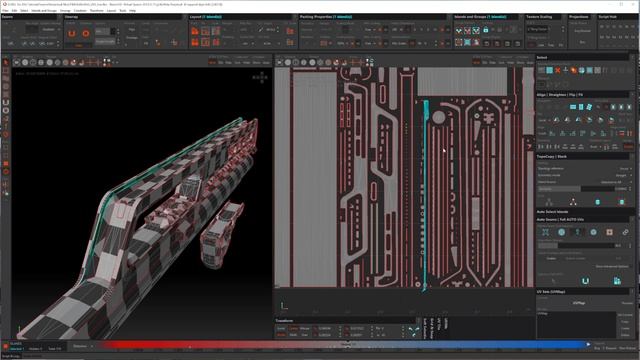This screenshot has height=360, width=640.
Task: Open the Tools menu
Action: [122, 10]
